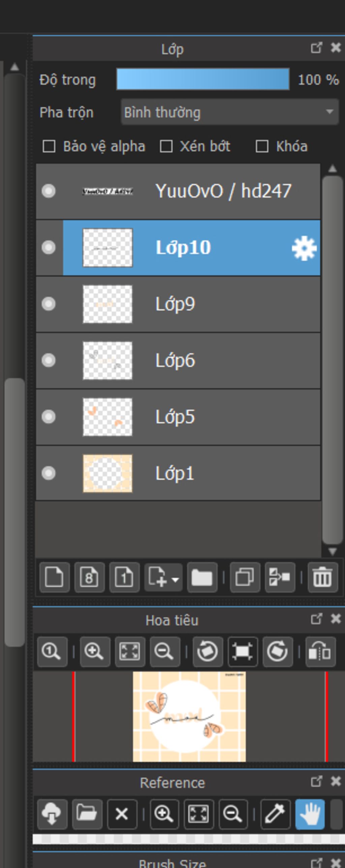345x868 pixels.
Task: Rotate the canvas view left
Action: [x=208, y=651]
